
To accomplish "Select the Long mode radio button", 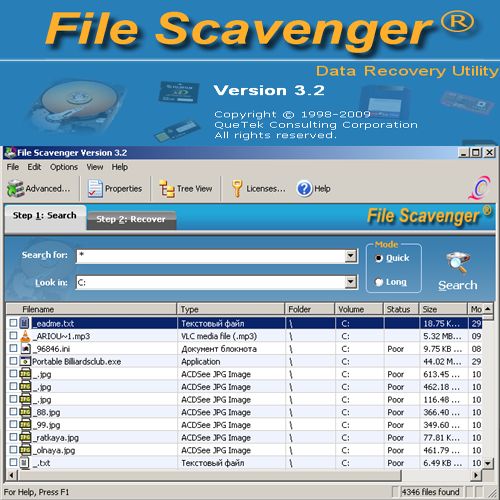I will click(x=379, y=282).
